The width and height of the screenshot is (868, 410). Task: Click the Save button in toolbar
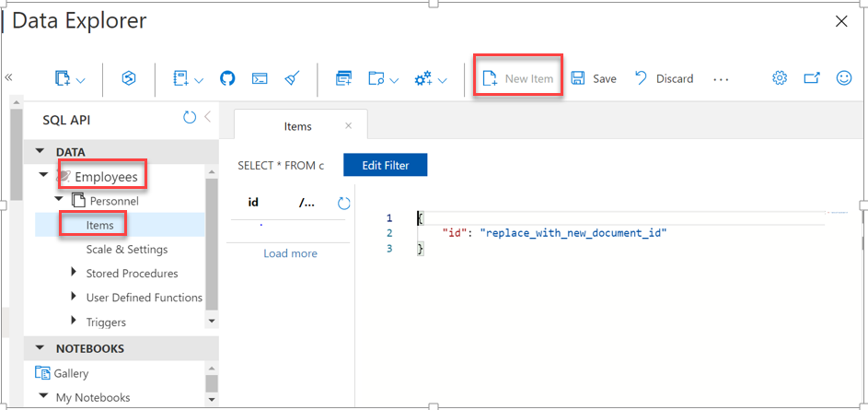click(x=594, y=79)
